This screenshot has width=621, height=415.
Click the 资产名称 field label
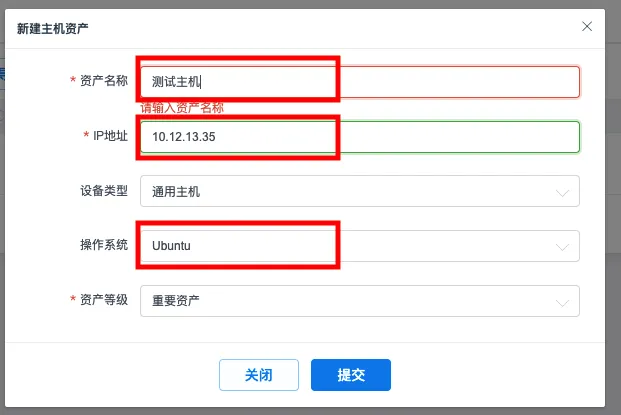click(x=104, y=81)
